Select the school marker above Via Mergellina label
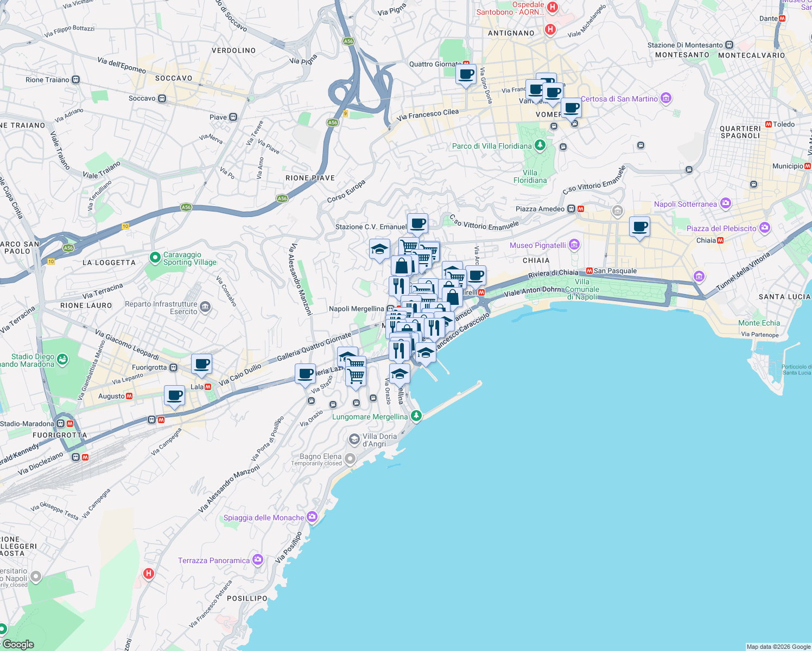The width and height of the screenshot is (812, 651). click(399, 374)
